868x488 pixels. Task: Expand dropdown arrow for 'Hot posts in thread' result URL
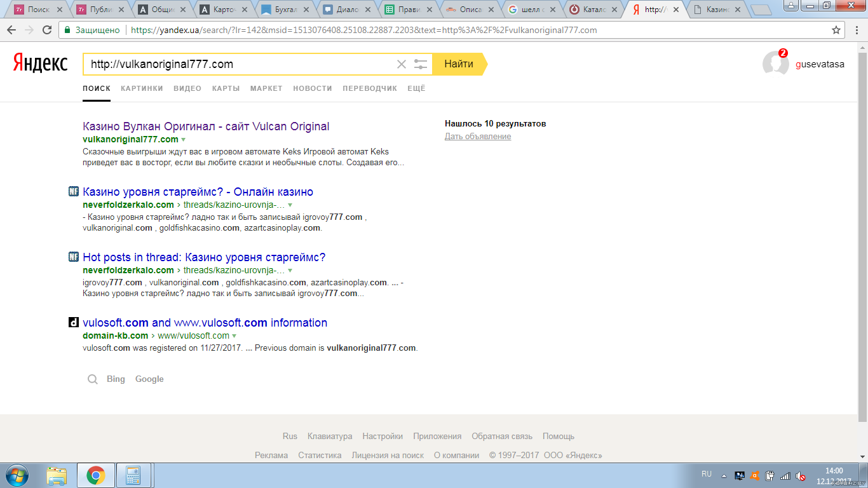point(290,271)
